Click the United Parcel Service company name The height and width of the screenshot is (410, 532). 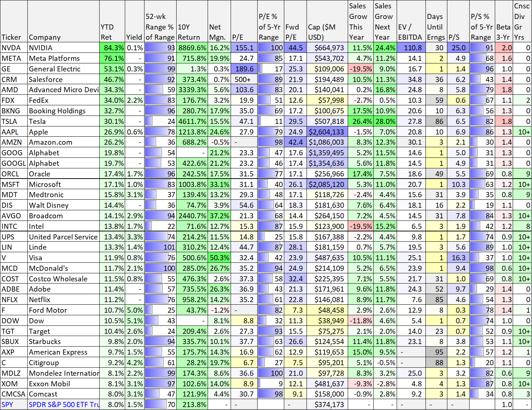coord(63,237)
